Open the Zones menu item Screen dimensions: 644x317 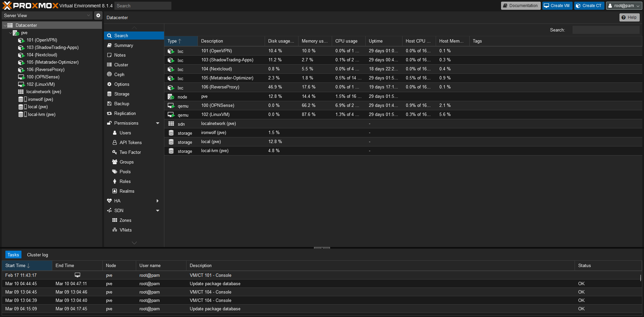pos(134,220)
